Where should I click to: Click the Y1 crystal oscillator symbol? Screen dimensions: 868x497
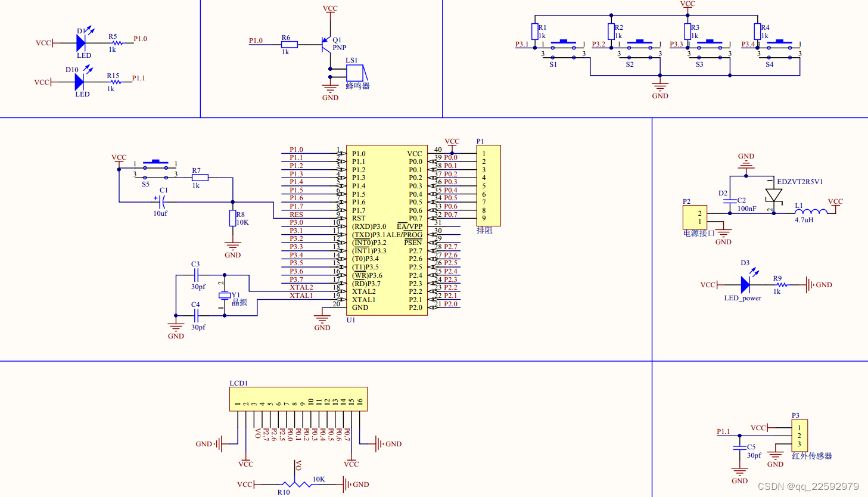pos(225,295)
